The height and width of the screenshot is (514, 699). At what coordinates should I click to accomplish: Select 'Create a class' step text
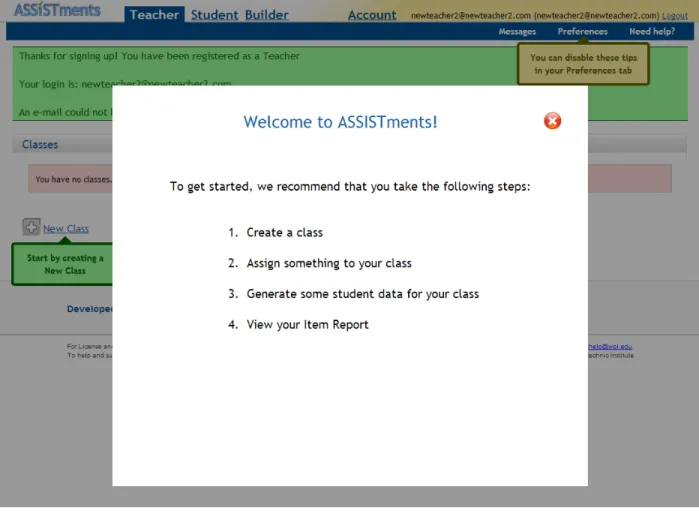pyautogui.click(x=284, y=233)
